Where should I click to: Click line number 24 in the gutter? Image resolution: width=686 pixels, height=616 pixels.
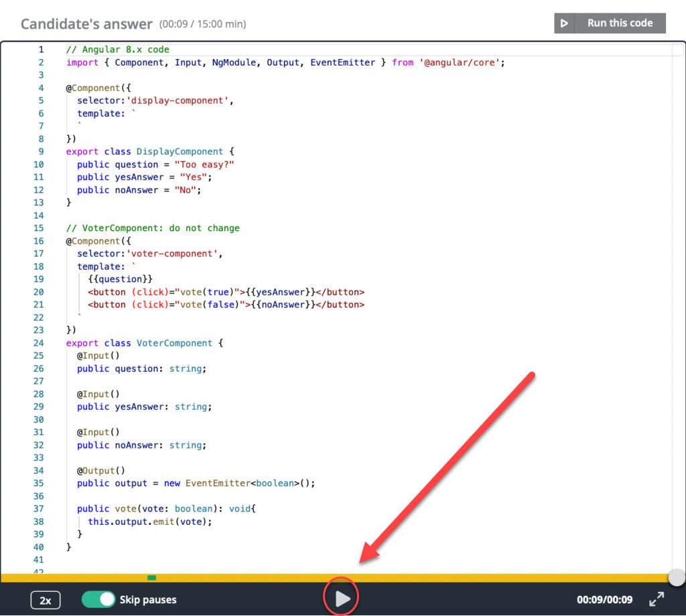click(38, 343)
